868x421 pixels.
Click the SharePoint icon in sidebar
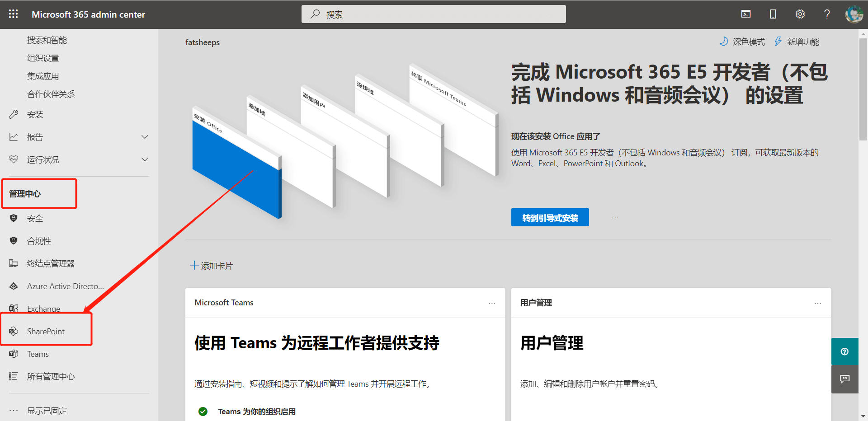[x=14, y=331]
